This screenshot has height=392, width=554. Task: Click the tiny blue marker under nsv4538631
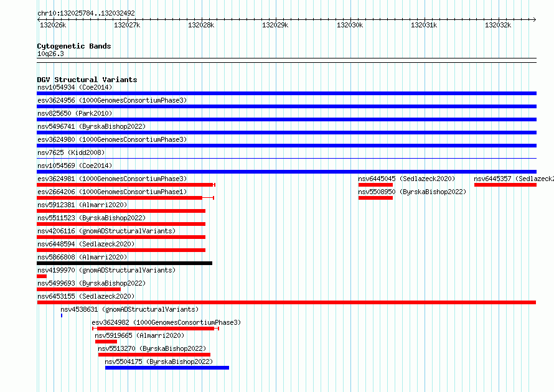(x=62, y=315)
